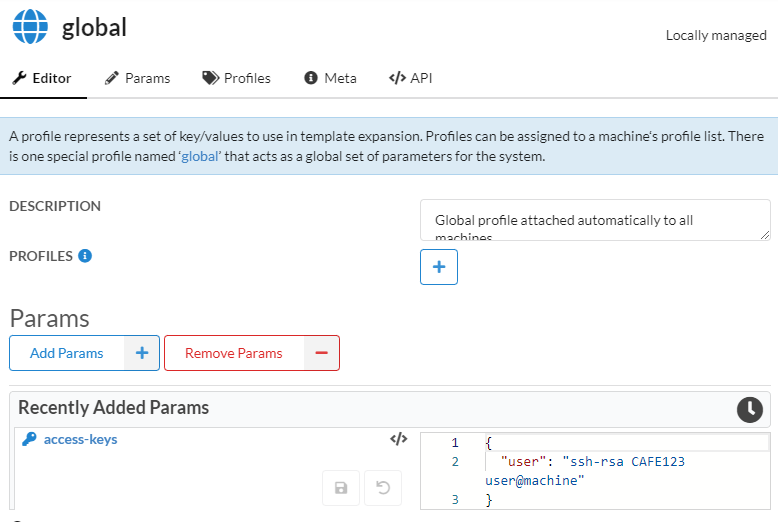Click the clock icon in Recently Added Params
Image resolution: width=778 pixels, height=522 pixels.
pos(749,409)
